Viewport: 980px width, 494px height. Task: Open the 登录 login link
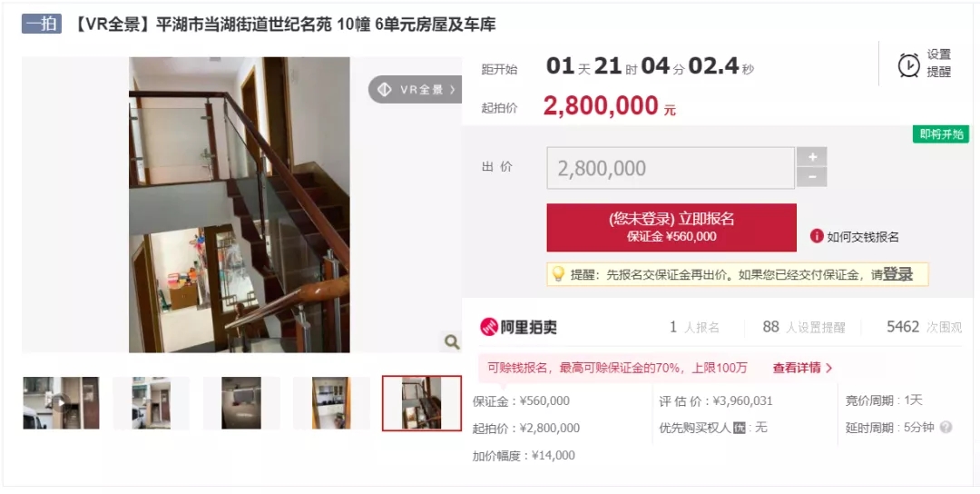(x=897, y=274)
